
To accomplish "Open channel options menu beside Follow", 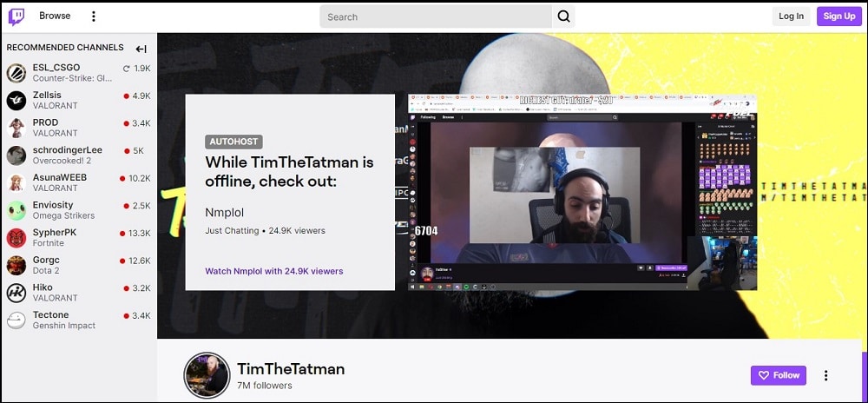I will click(826, 375).
